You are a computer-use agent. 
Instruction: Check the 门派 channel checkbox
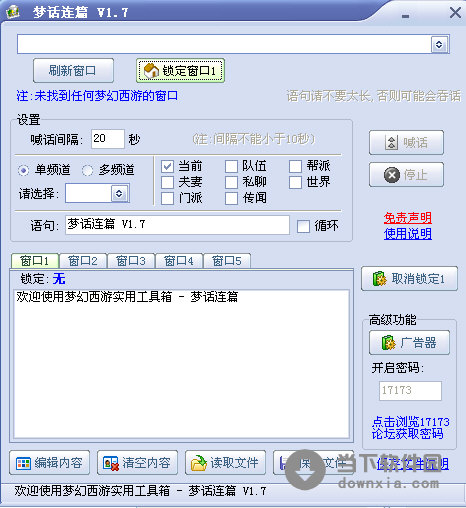pos(167,198)
